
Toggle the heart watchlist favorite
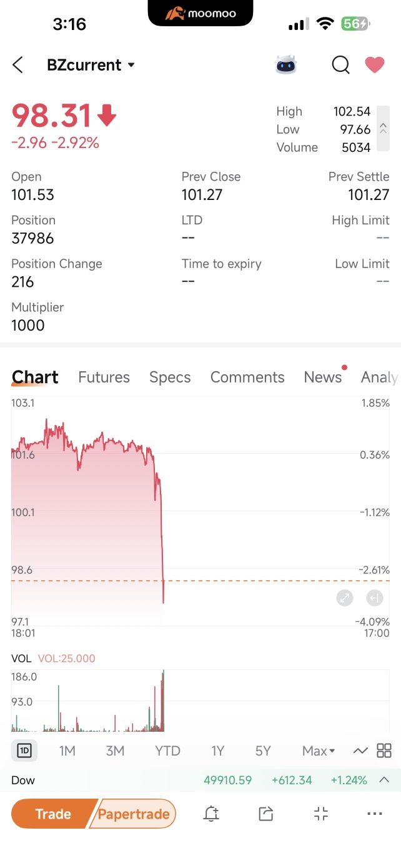click(375, 65)
